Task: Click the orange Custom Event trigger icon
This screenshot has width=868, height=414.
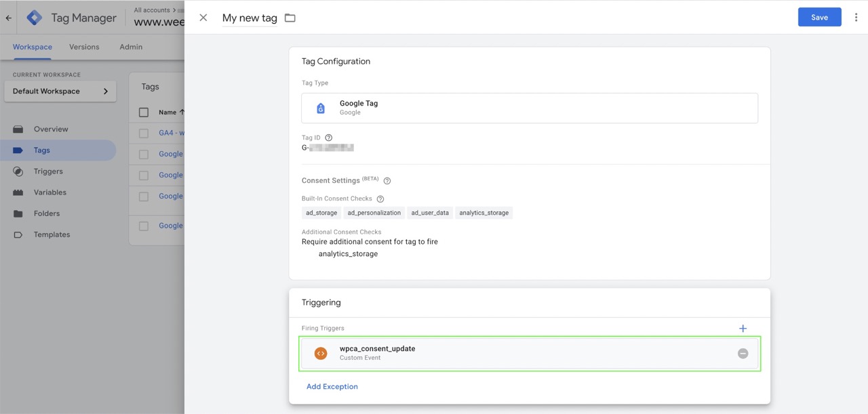Action: (321, 353)
